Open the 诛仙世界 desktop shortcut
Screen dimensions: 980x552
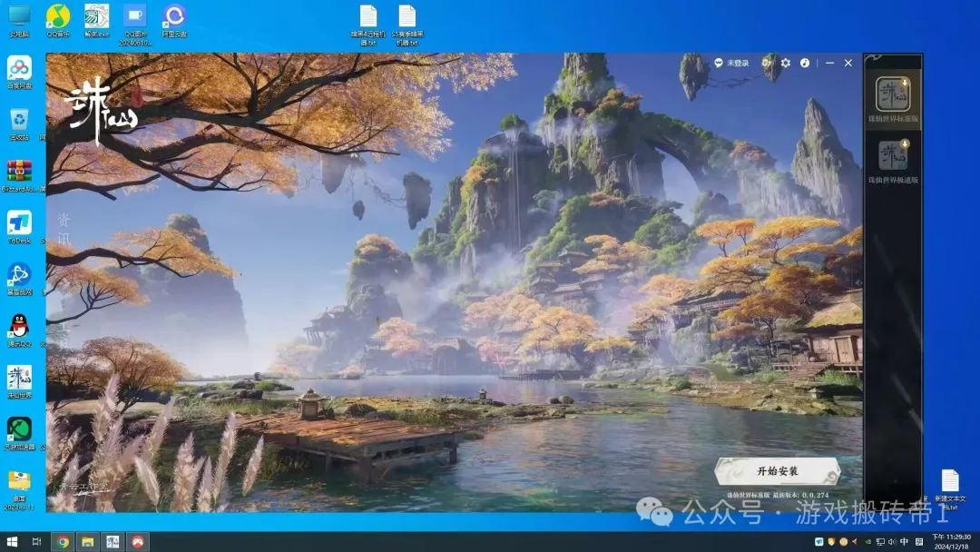pos(19,382)
